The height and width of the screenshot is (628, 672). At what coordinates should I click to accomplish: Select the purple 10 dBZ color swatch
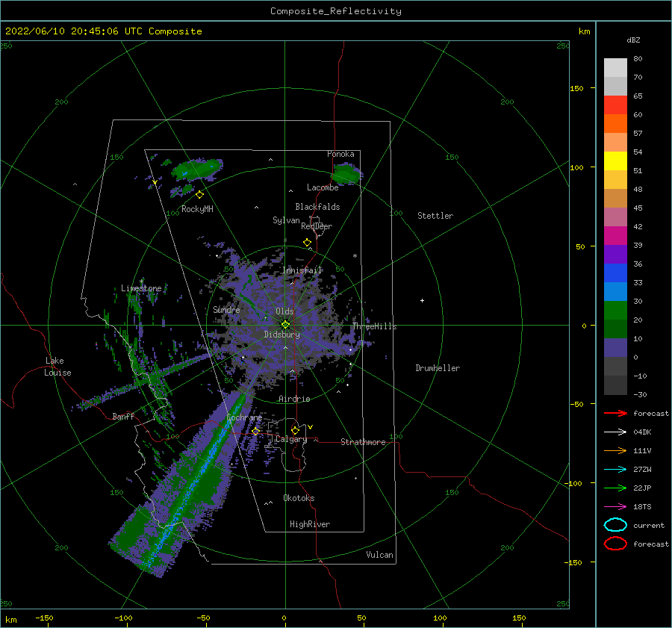pyautogui.click(x=615, y=347)
